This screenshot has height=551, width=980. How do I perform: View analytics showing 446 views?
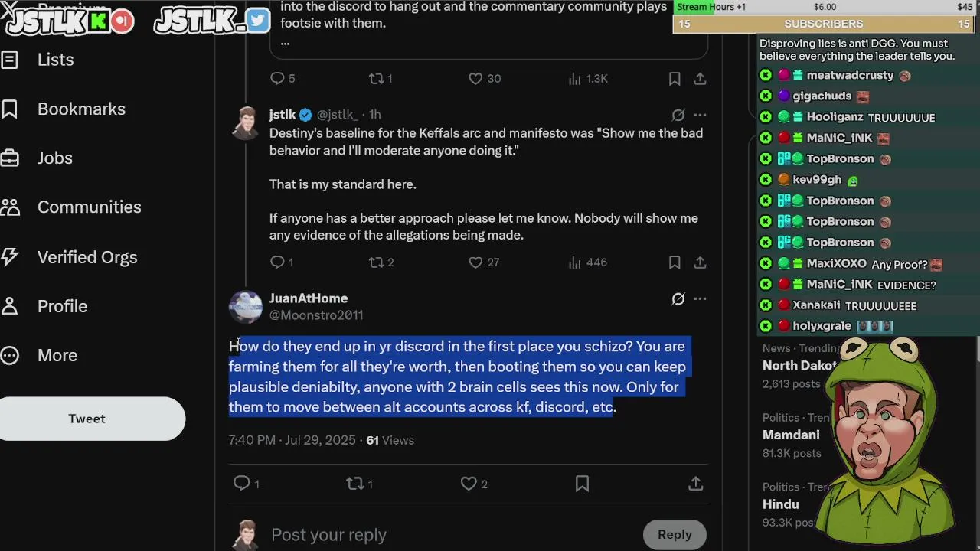pos(588,262)
